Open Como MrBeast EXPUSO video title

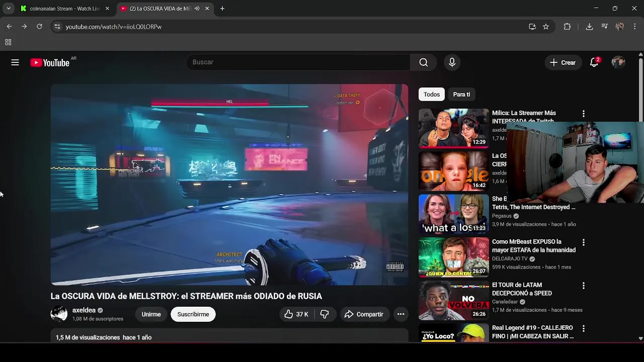pos(534,246)
